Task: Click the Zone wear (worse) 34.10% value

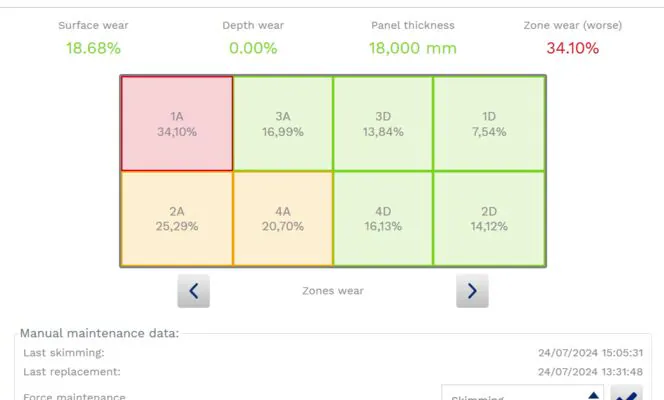Action: [572, 48]
